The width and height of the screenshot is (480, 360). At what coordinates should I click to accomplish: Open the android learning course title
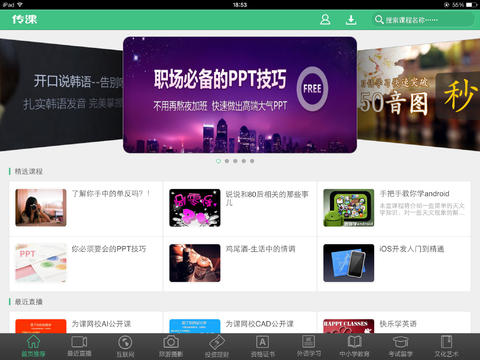[x=414, y=194]
